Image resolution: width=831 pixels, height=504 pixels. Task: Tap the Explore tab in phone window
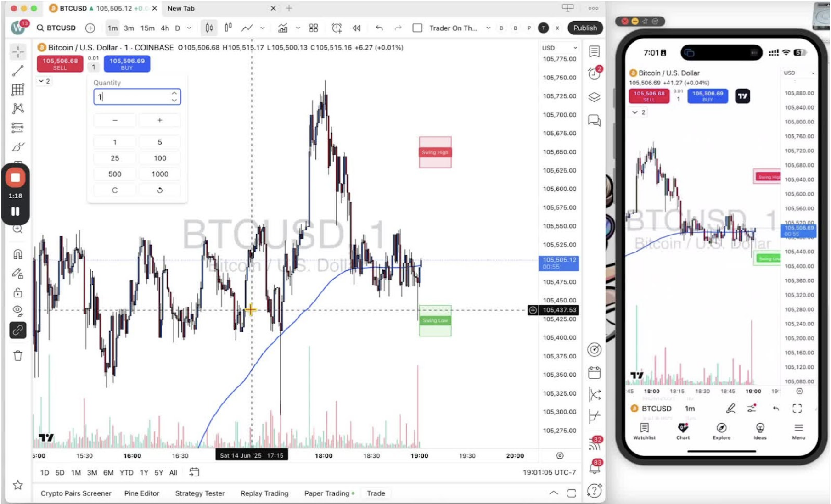click(x=721, y=431)
